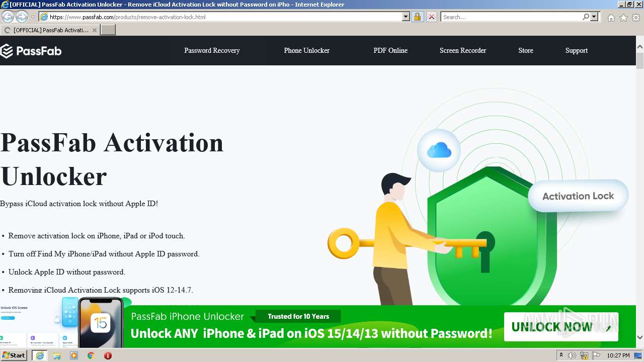
Task: Open the recent pages dropdown arrow
Action: (33, 17)
